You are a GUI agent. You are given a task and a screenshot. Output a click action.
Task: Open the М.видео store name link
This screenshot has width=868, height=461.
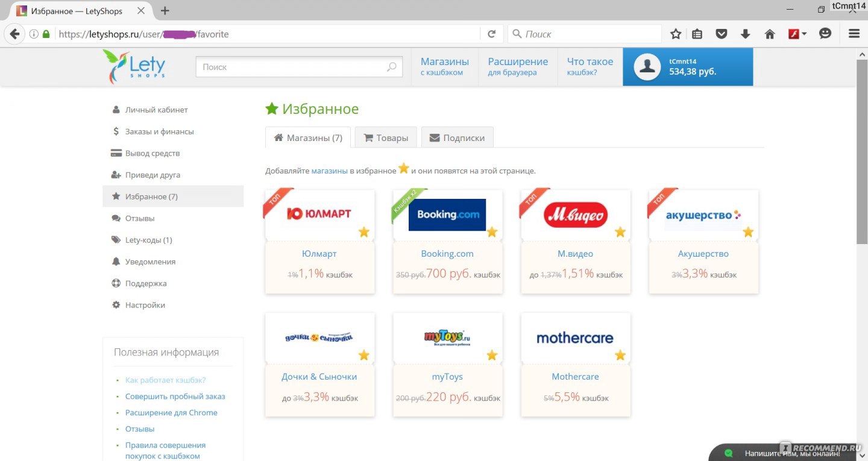pyautogui.click(x=576, y=254)
